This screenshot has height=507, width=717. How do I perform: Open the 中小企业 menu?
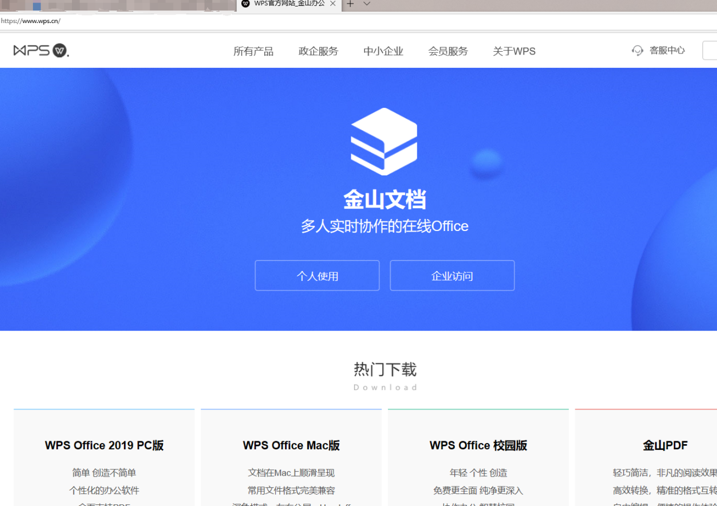383,51
